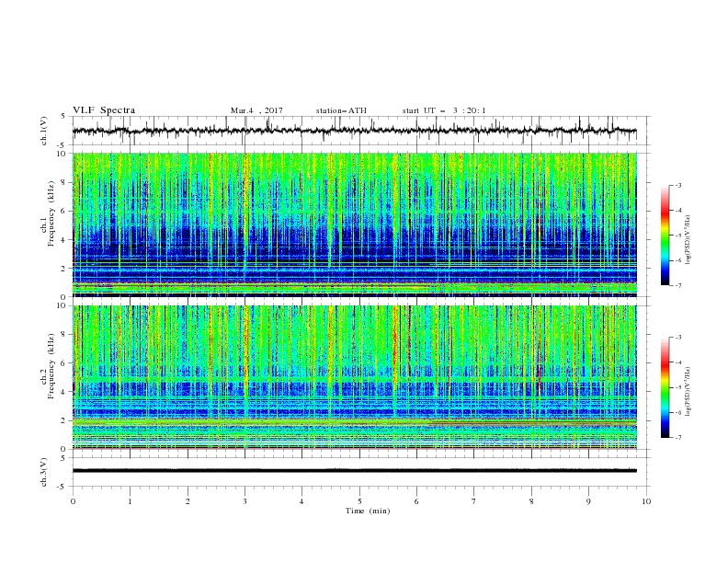Click the "-3" label on ch.1 color bar

678,185
